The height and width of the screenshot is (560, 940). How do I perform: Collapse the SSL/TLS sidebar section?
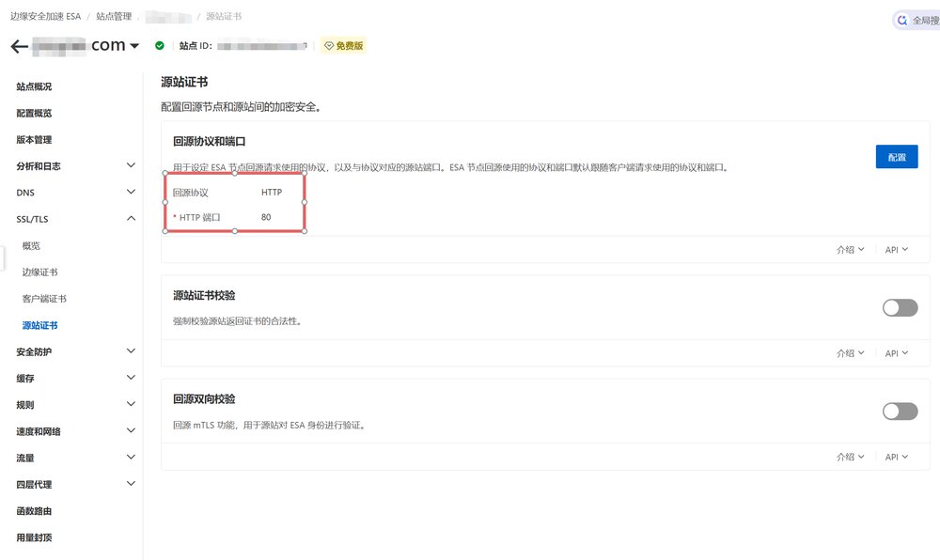point(131,219)
